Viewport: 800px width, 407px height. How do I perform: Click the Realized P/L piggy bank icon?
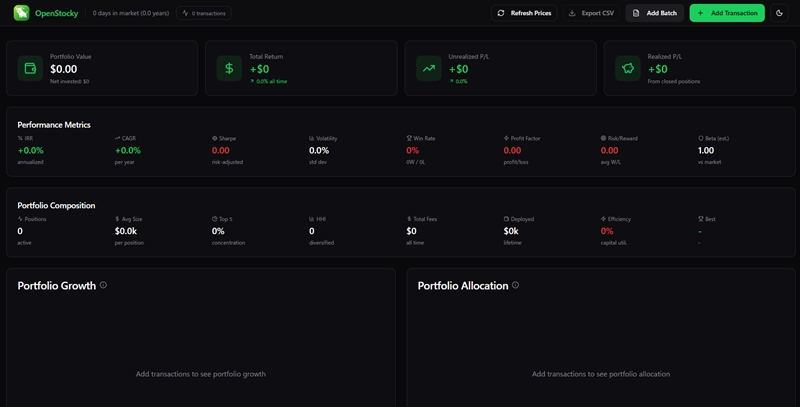point(628,69)
